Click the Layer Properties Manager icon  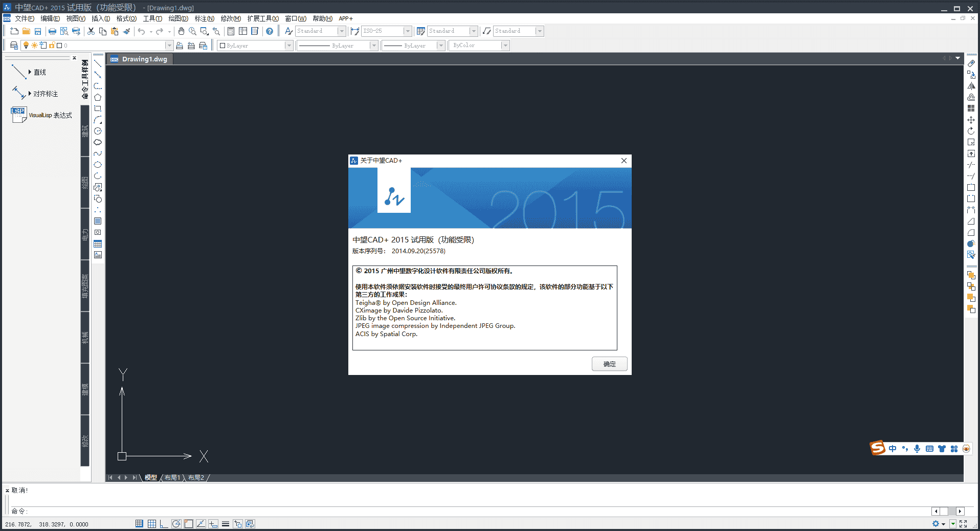click(x=14, y=46)
